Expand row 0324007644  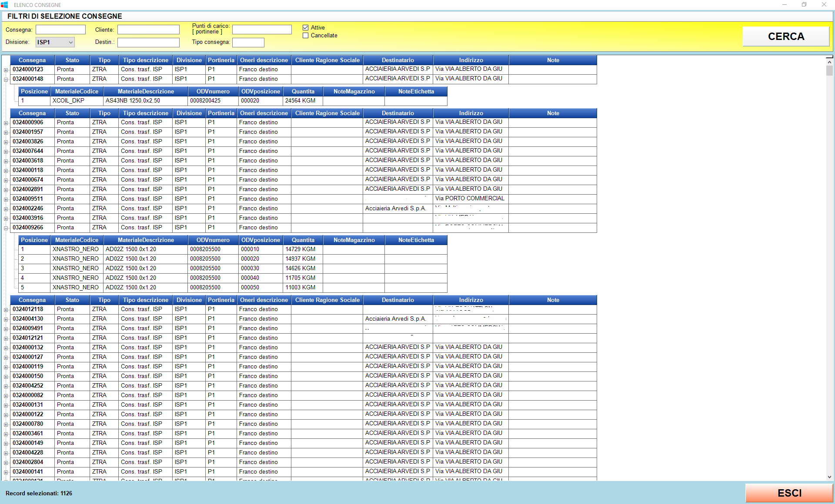pos(6,152)
